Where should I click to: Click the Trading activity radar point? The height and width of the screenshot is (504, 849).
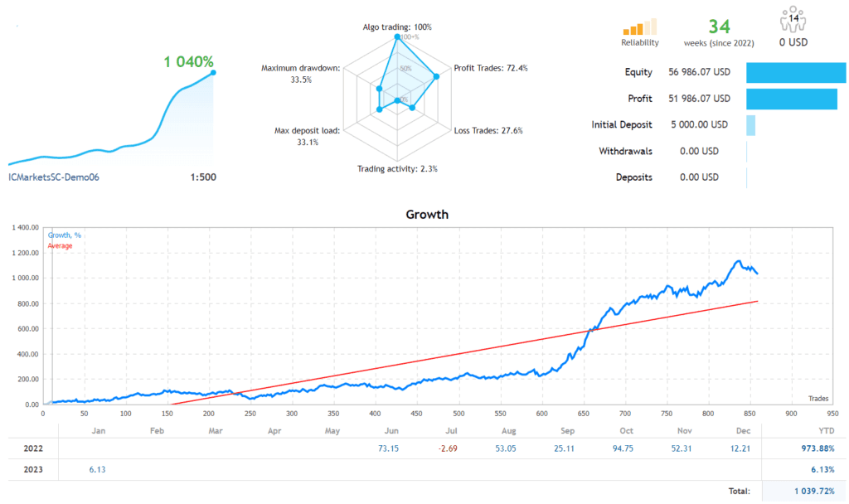point(397,99)
